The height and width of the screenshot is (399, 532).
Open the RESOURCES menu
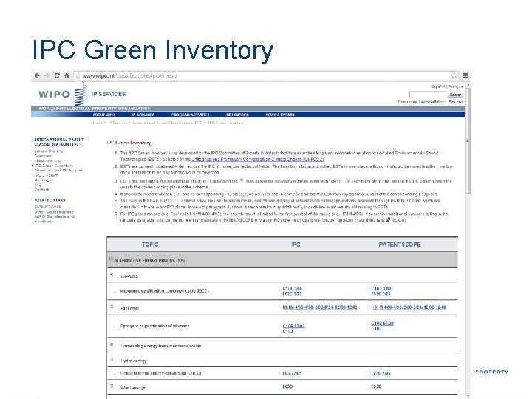coord(237,115)
